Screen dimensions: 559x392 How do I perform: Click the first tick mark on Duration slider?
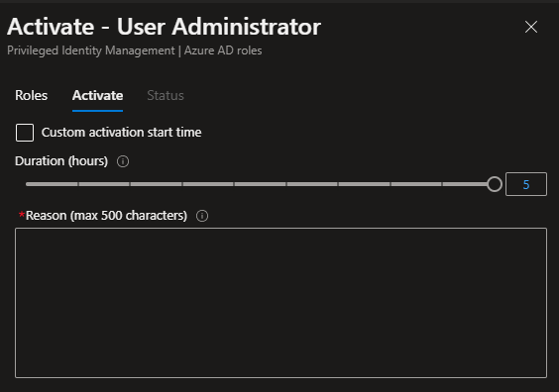pyautogui.click(x=78, y=184)
